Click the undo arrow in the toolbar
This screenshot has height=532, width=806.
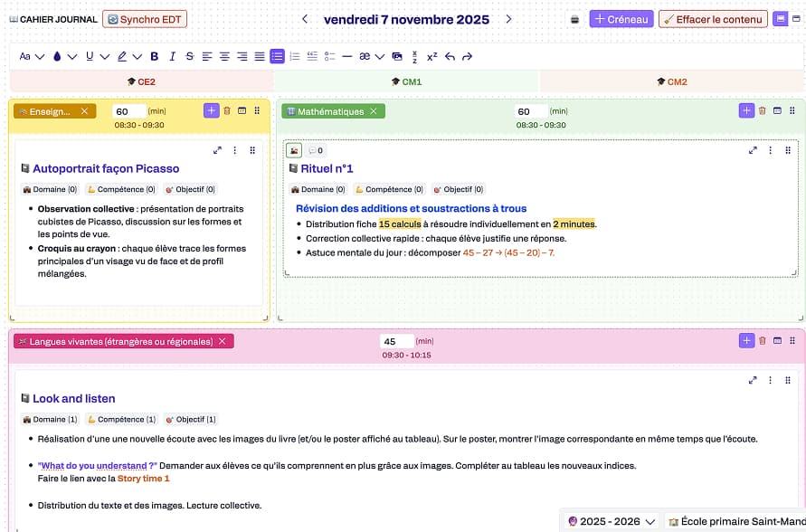click(x=450, y=56)
